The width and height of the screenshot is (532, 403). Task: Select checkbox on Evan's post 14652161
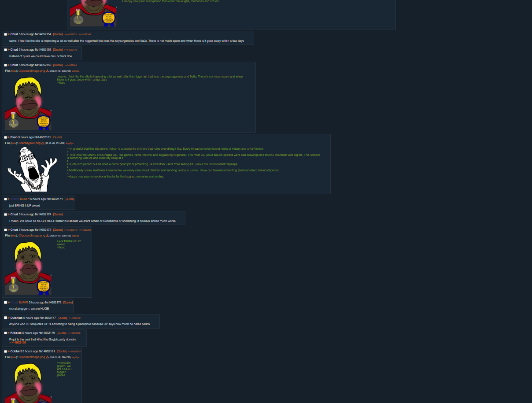5,137
